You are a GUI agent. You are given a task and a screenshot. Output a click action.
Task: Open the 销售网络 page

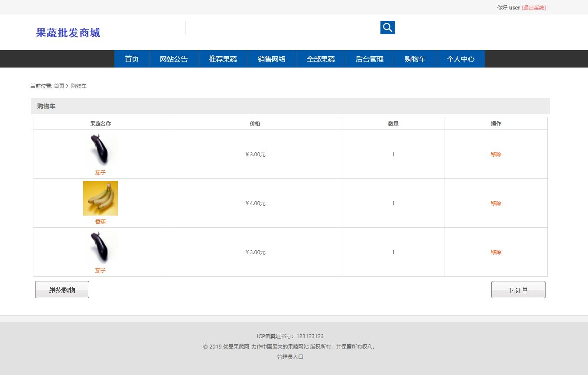(x=271, y=59)
